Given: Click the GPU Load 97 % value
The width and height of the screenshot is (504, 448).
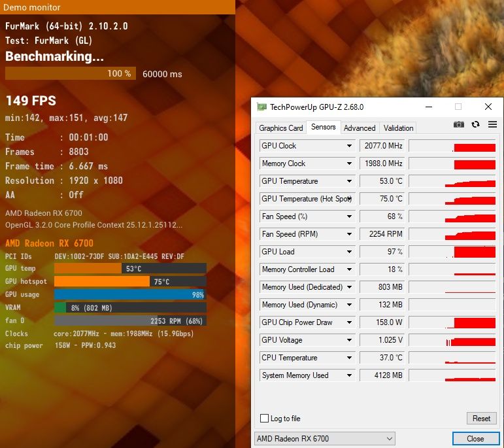Looking at the screenshot, I should [382, 252].
